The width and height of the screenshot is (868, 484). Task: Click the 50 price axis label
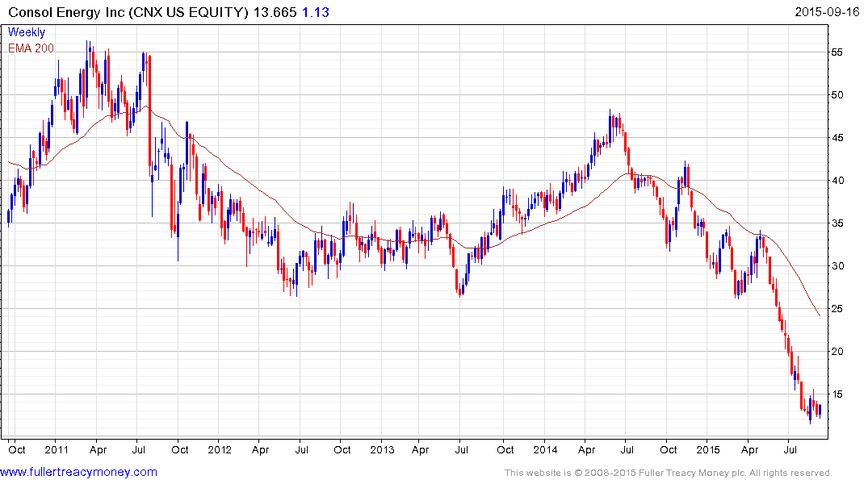pos(837,94)
